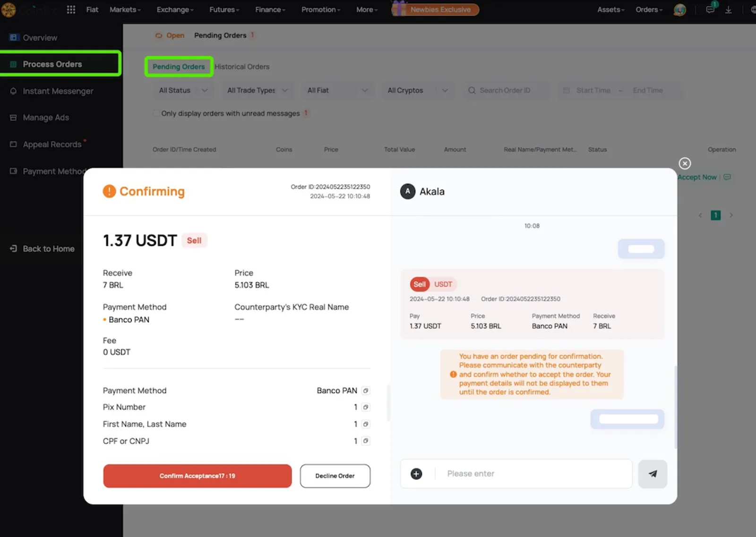The width and height of the screenshot is (756, 537).
Task: Open the Exchange menu dropdown
Action: 175,9
